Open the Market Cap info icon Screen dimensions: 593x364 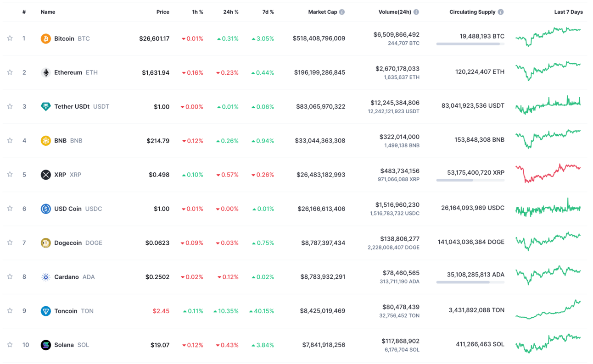coord(342,12)
